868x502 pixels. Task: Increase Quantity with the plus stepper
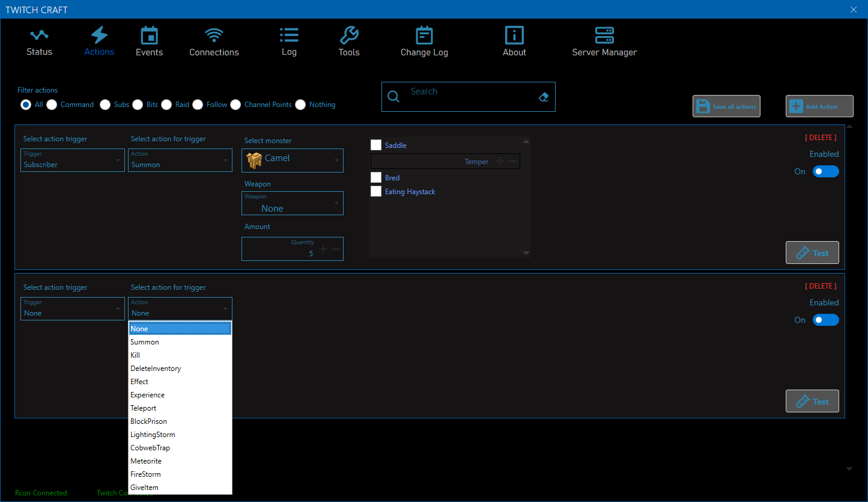pyautogui.click(x=323, y=249)
